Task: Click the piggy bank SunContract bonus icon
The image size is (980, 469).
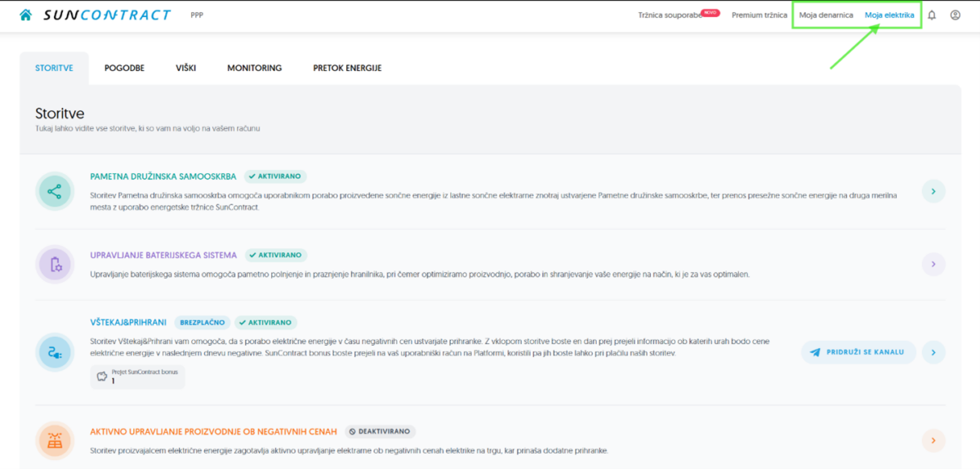Action: click(102, 377)
